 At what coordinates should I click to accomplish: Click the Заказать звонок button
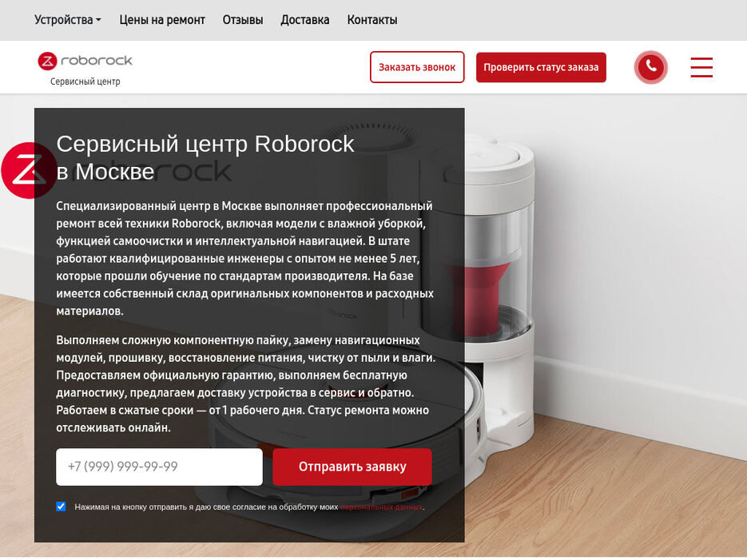click(x=417, y=67)
